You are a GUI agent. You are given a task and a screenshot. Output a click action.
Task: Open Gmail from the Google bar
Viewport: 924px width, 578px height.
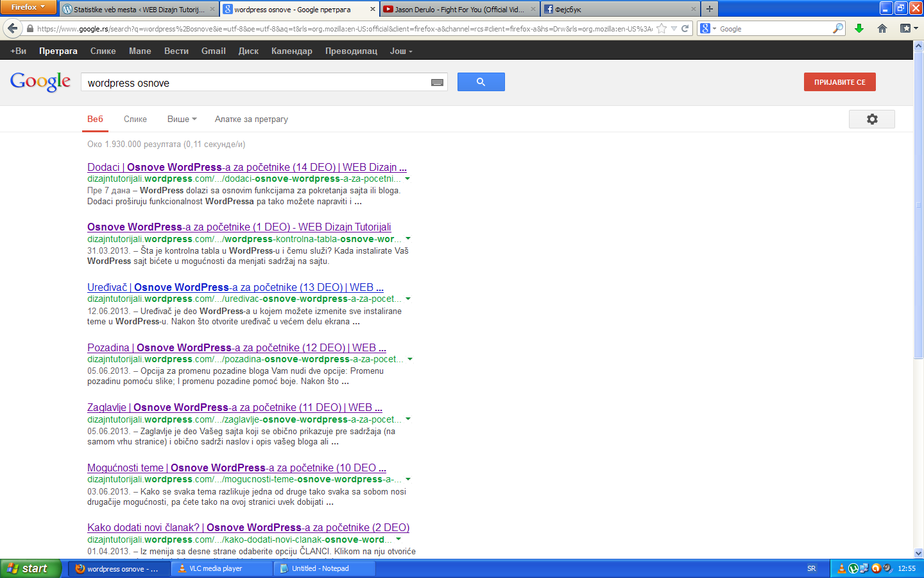[214, 51]
